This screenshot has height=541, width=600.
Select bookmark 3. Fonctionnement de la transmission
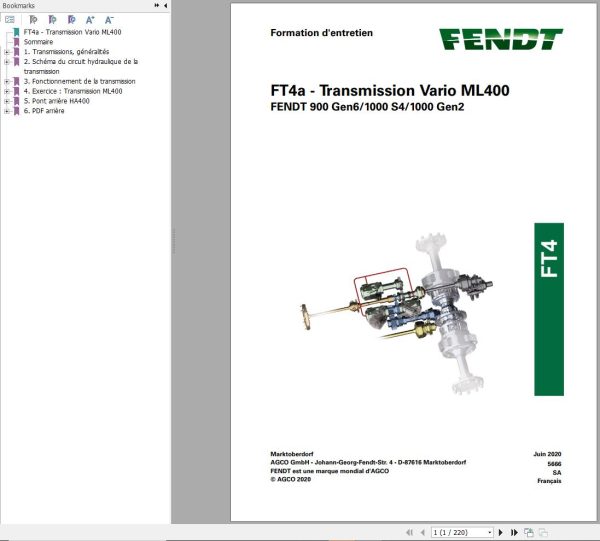click(79, 81)
